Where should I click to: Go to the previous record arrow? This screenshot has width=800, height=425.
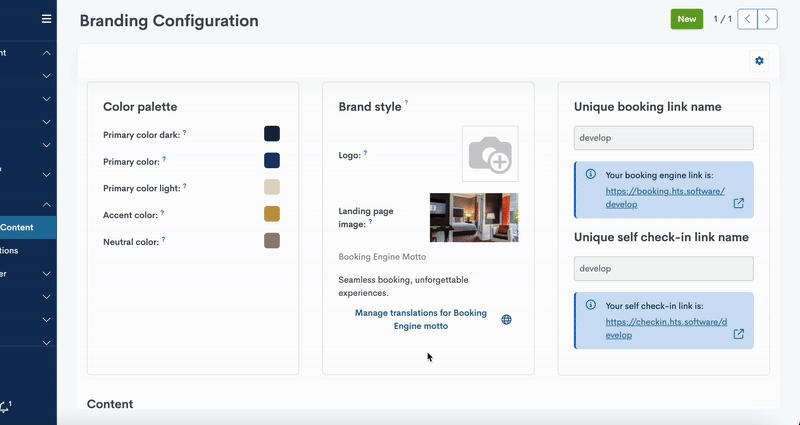(747, 19)
